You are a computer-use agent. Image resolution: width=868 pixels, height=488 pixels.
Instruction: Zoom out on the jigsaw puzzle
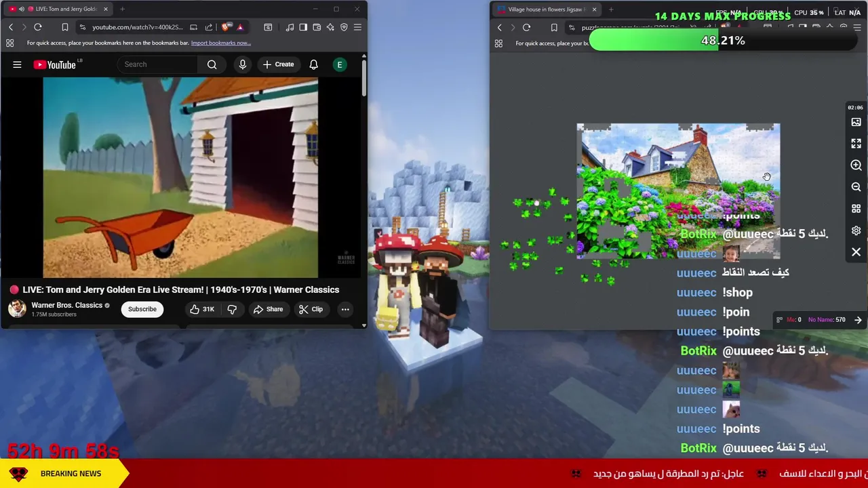[856, 187]
